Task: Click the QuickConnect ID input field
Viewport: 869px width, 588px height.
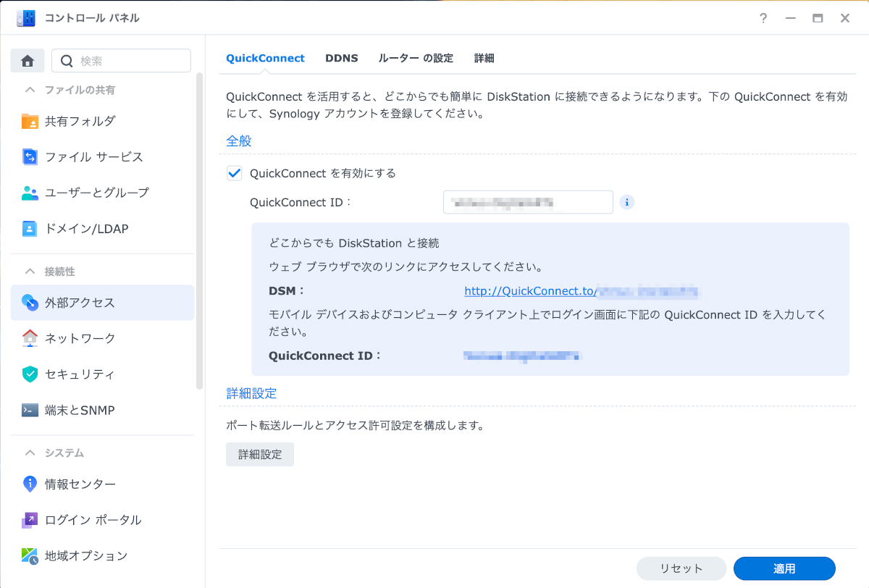Action: (x=528, y=203)
